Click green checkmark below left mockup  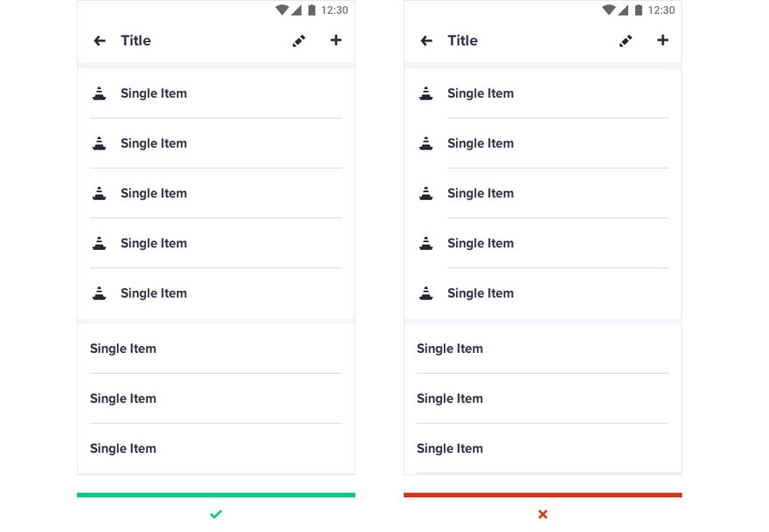216,514
